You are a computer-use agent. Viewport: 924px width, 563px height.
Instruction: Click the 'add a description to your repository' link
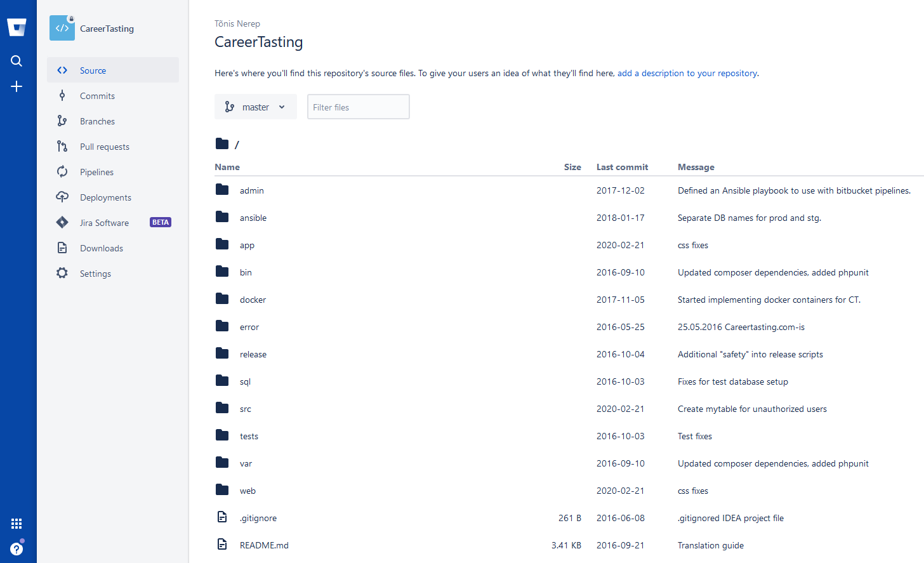point(687,73)
